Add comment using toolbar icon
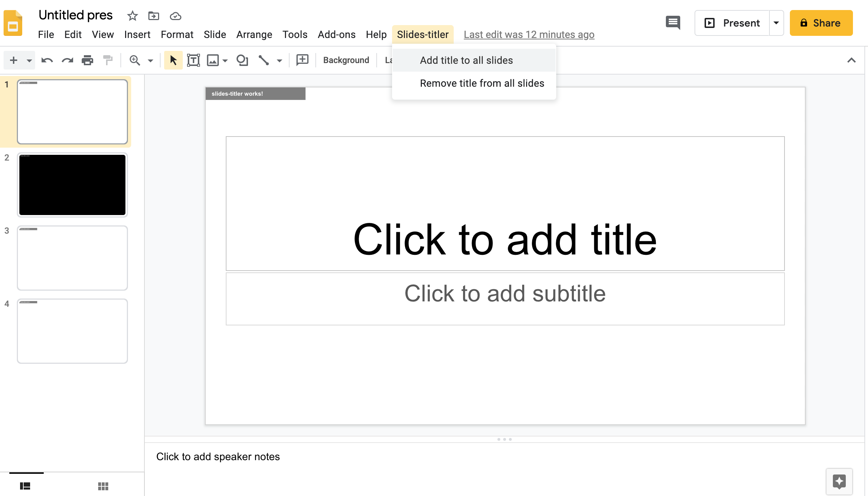 coord(302,60)
